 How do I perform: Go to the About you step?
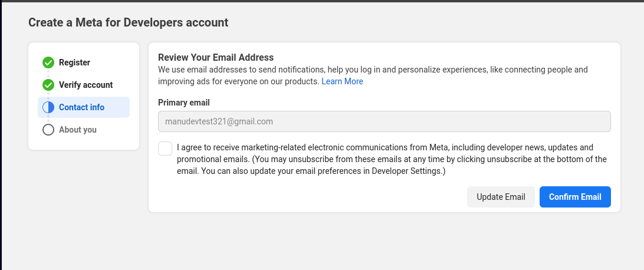pos(77,130)
